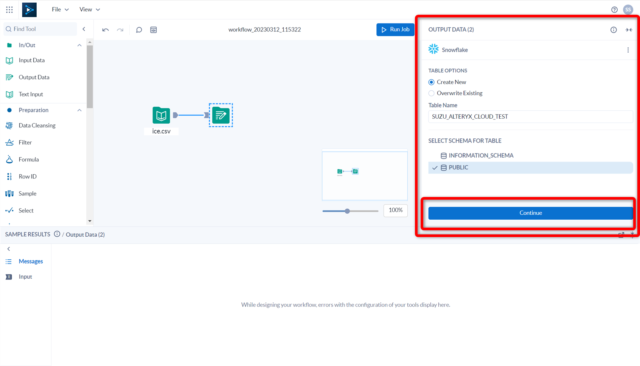The width and height of the screenshot is (640, 366).
Task: Undo the last action
Action: point(105,30)
